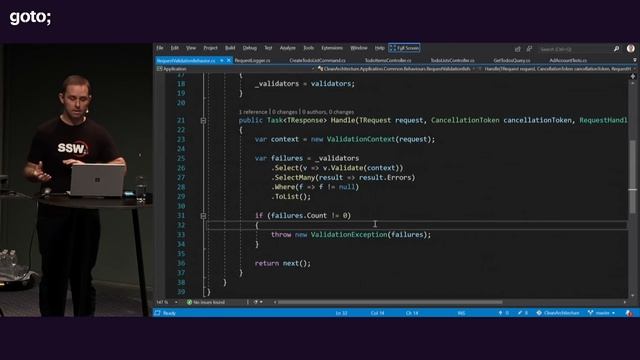
Task: Focus the Search (Ctrl+Q) box
Action: pos(575,49)
